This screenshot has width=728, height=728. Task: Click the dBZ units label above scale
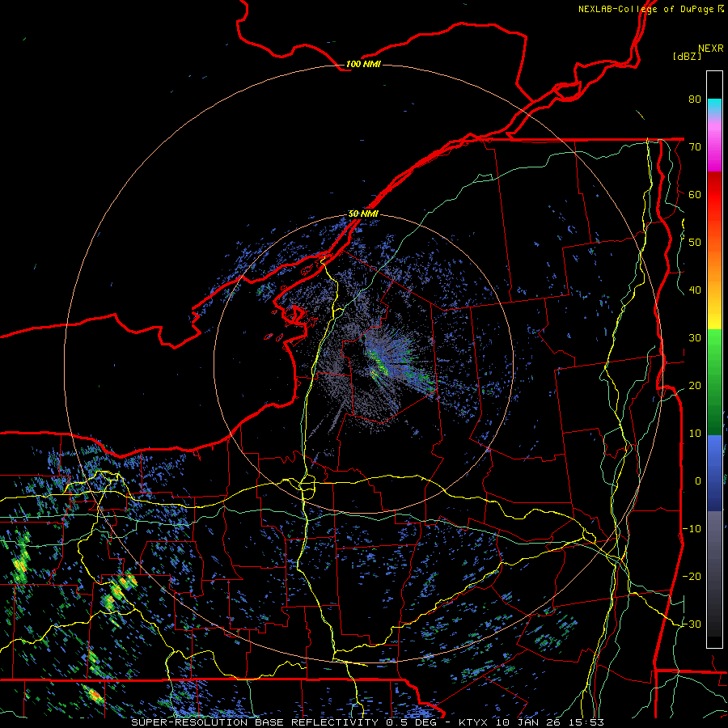(x=687, y=57)
